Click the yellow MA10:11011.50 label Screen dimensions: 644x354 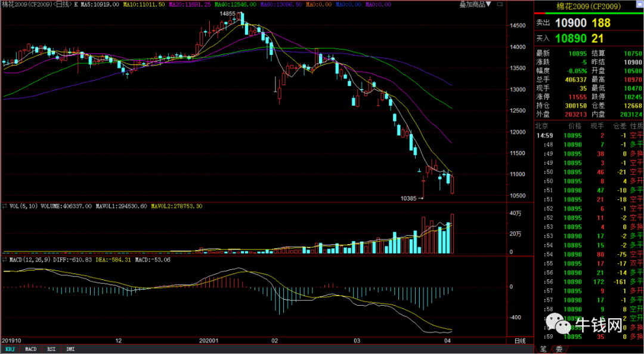click(144, 4)
